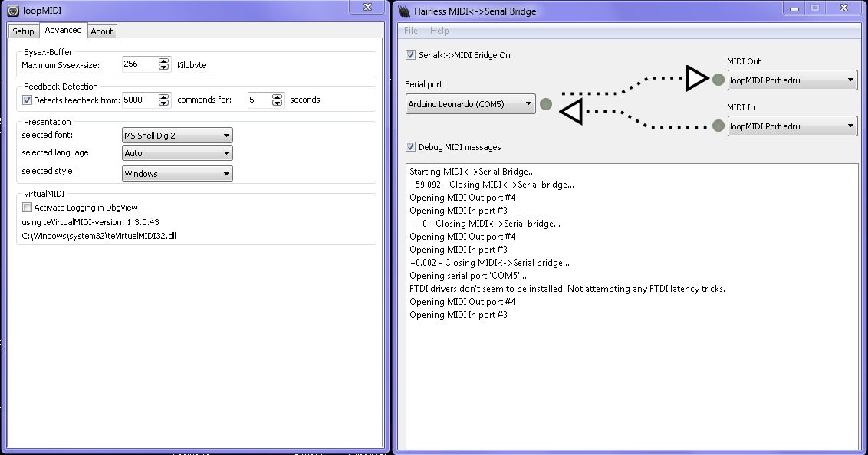Click the '+0.002 - Closing MIDI<->Serial bridge...' log line

click(x=489, y=263)
